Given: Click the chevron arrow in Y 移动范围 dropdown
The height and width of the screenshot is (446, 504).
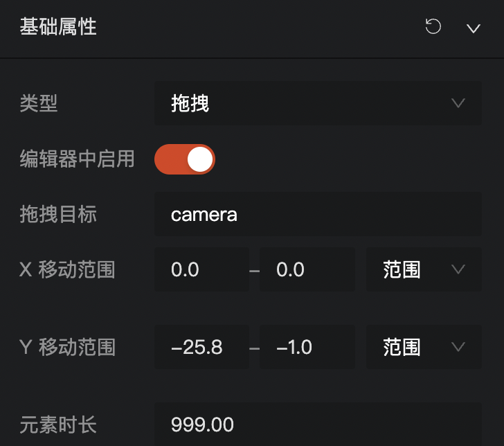Looking at the screenshot, I should tap(458, 347).
